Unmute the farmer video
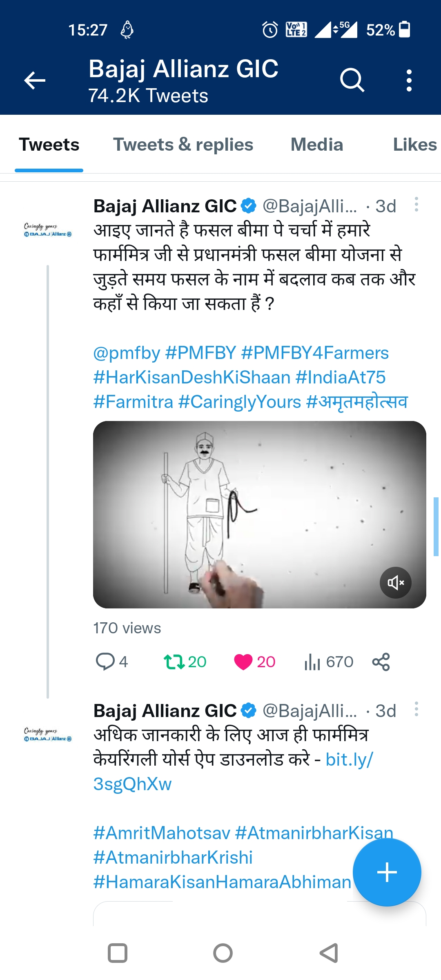Image resolution: width=441 pixels, height=980 pixels. point(395,583)
